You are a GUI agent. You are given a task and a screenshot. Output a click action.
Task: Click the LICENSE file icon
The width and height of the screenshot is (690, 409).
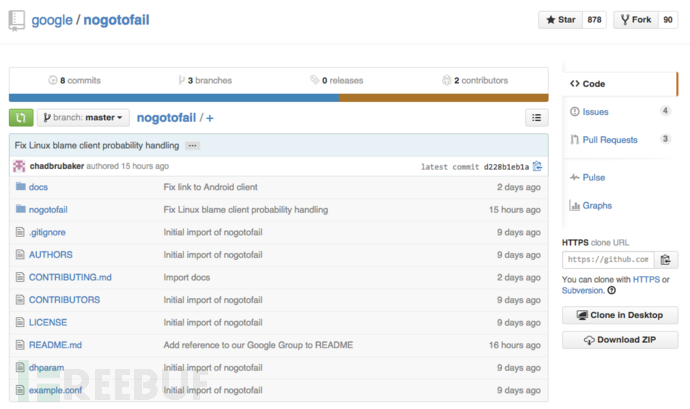[x=20, y=322]
